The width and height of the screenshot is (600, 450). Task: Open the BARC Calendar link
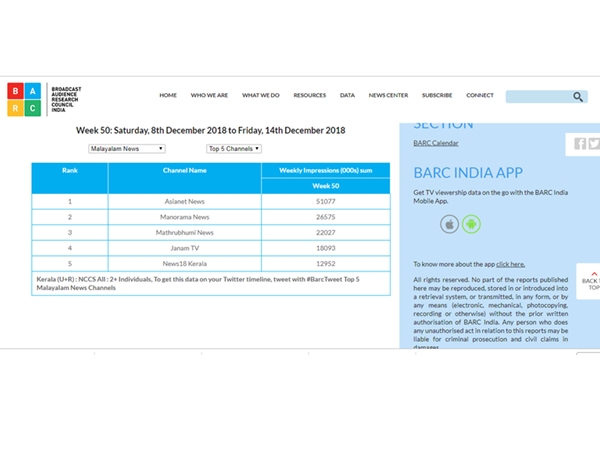tap(436, 143)
